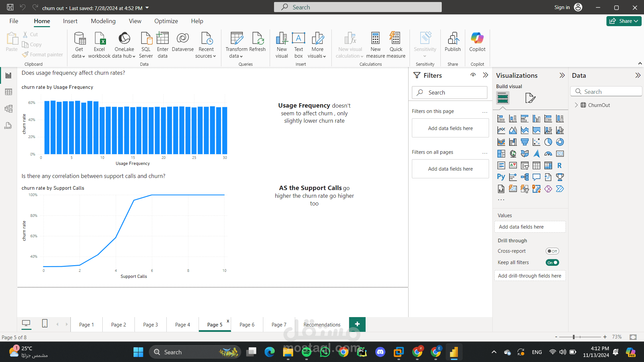Viewport: 644px width, 362px height.
Task: Toggle filter pane visibility eye icon
Action: (x=473, y=75)
